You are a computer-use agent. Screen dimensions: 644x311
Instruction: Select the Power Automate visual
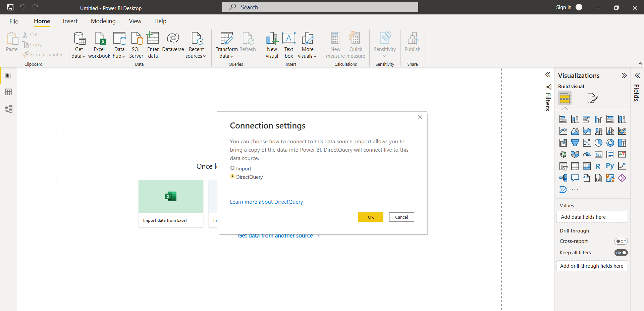point(563,190)
